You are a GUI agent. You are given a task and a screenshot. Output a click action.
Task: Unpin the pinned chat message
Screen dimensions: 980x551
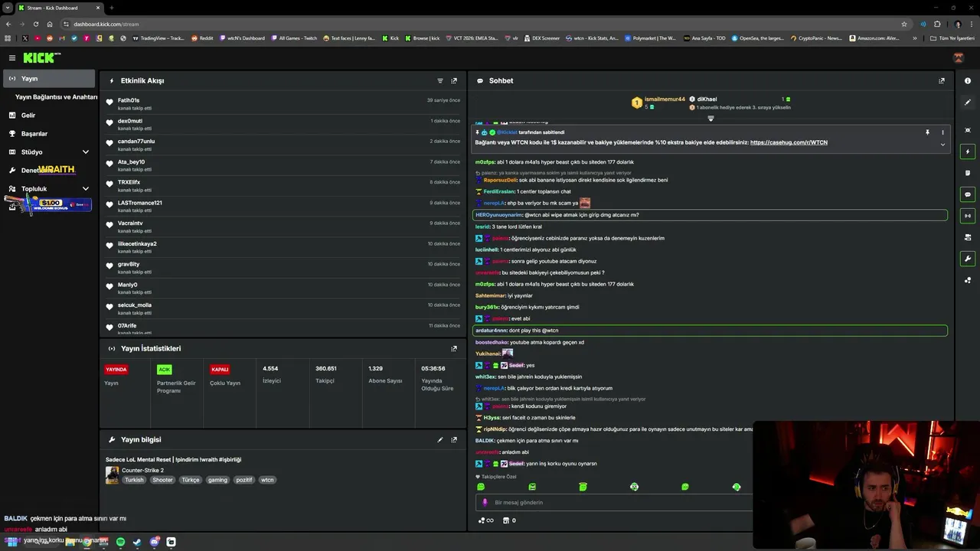(927, 132)
